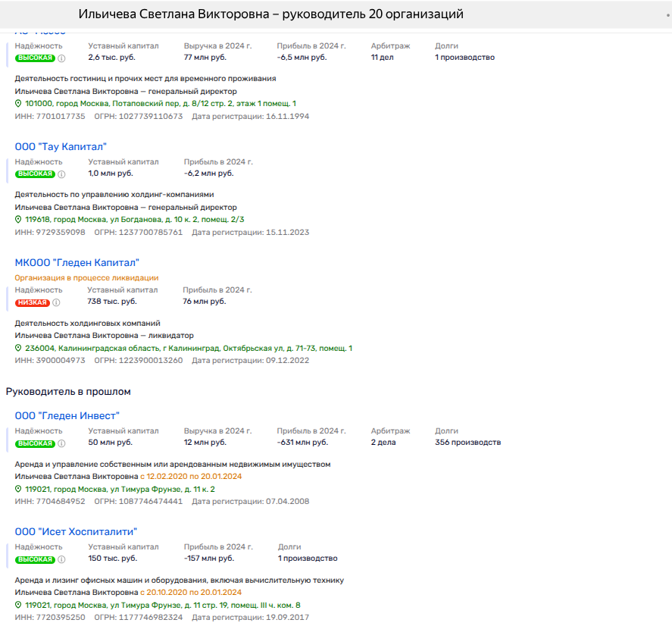Click info icon beside Тау Капитал reliability badge

point(62,174)
